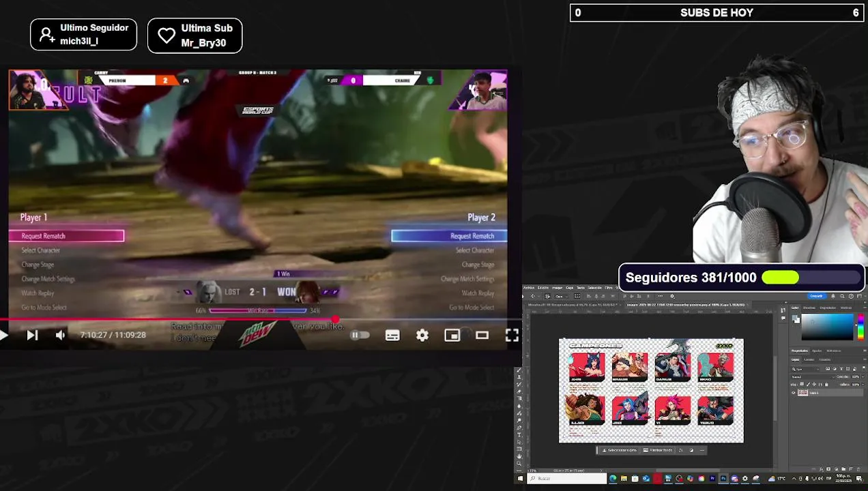Mute the YouTube player volume

tap(60, 335)
